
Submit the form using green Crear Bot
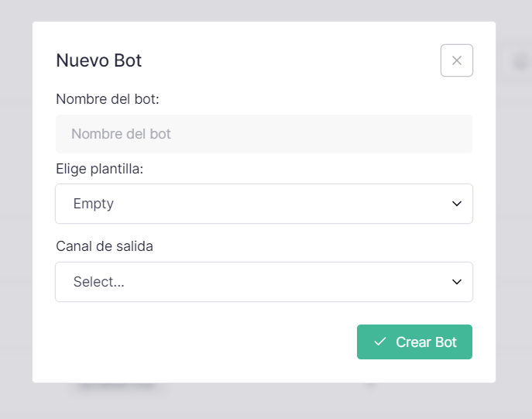click(414, 342)
